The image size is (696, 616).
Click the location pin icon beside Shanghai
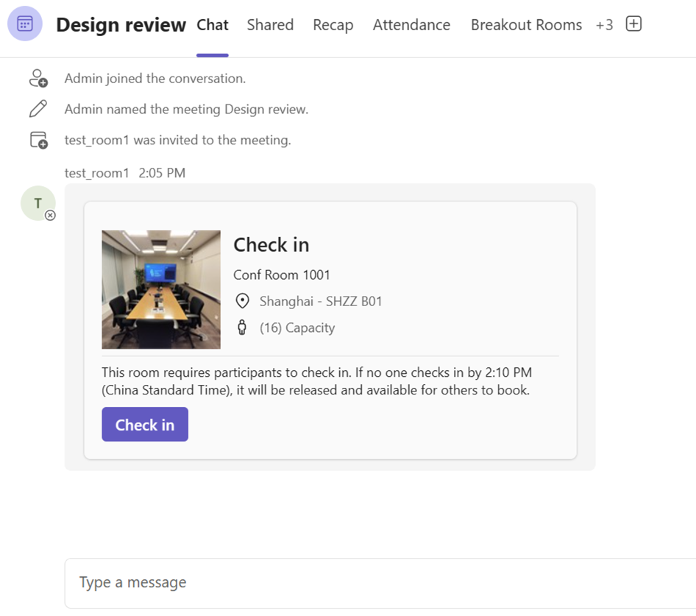coord(242,301)
